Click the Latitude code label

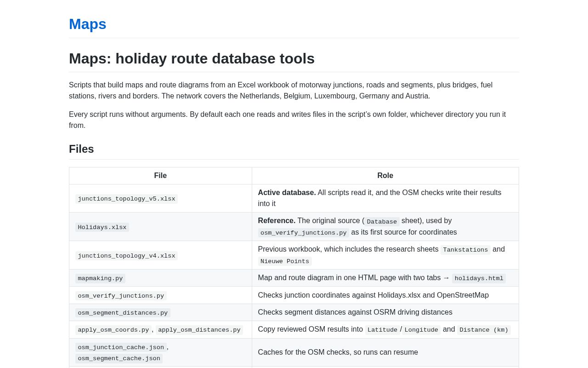382,330
